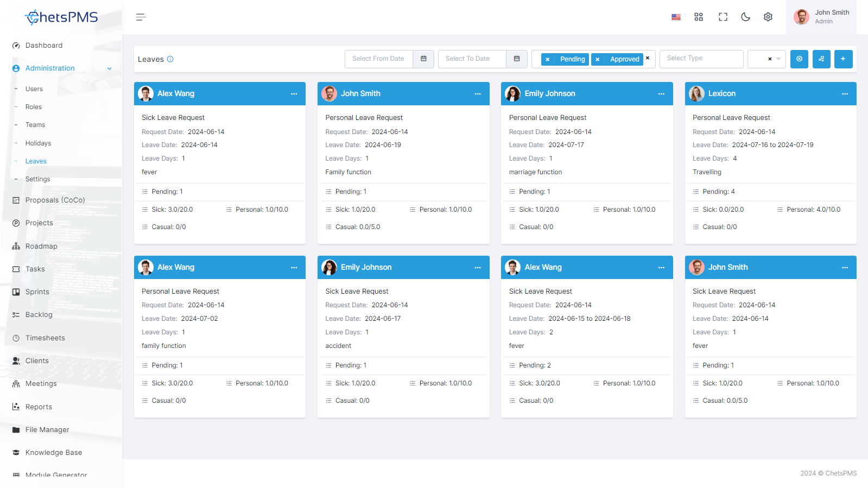The width and height of the screenshot is (868, 488).
Task: Open options on Alex Wang family function card
Action: pyautogui.click(x=294, y=268)
